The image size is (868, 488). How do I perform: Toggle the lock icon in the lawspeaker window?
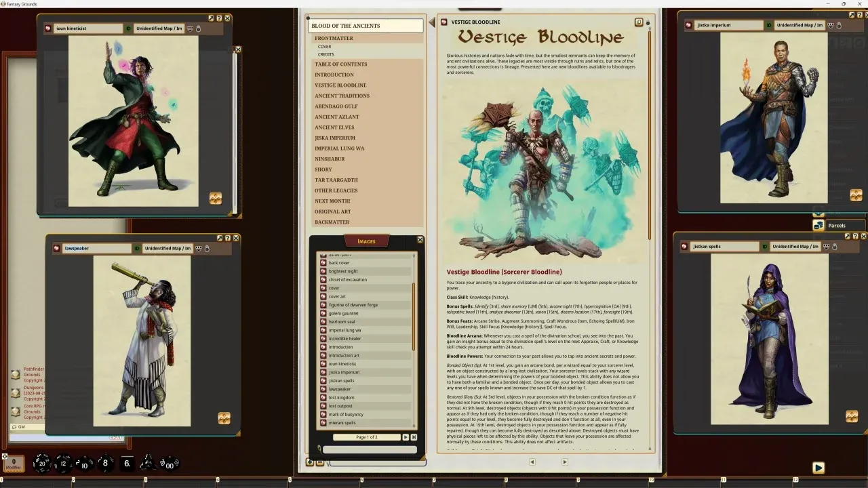point(208,248)
